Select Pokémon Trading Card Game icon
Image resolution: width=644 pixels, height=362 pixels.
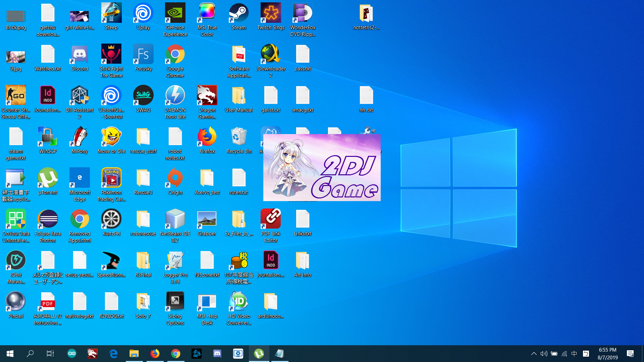tap(111, 185)
